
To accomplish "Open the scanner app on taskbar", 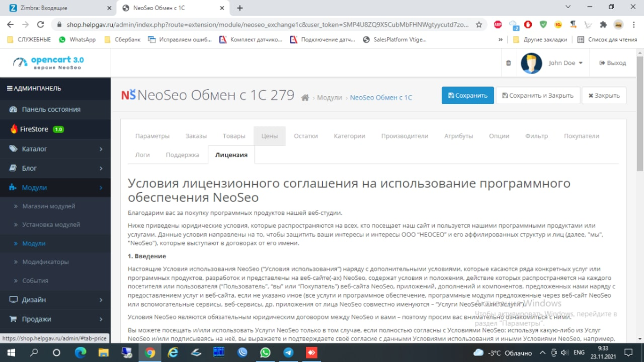I will click(196, 352).
